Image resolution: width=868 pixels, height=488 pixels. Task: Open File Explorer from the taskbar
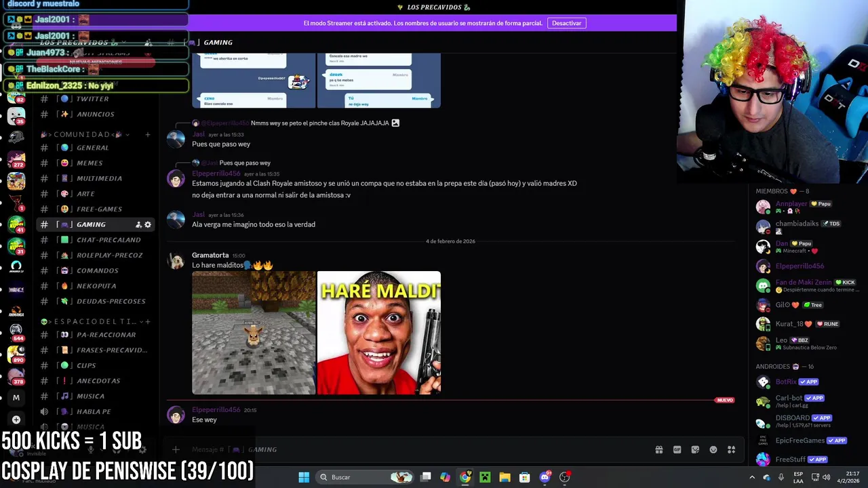click(x=505, y=477)
